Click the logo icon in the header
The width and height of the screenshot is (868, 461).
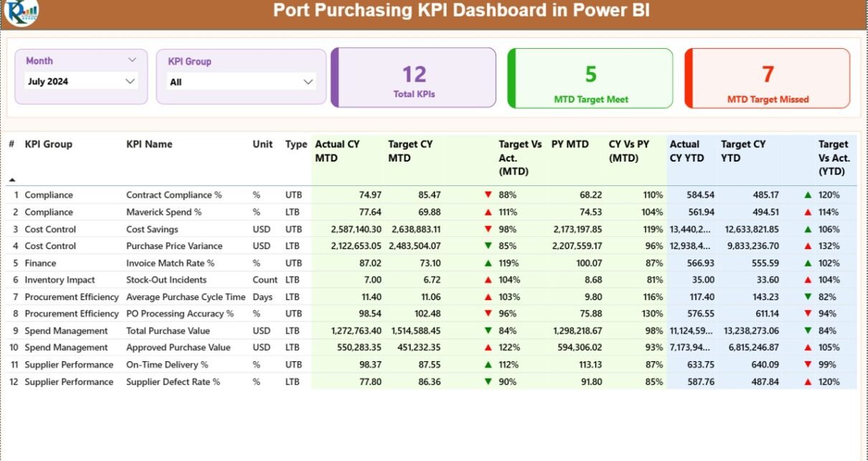(x=21, y=12)
